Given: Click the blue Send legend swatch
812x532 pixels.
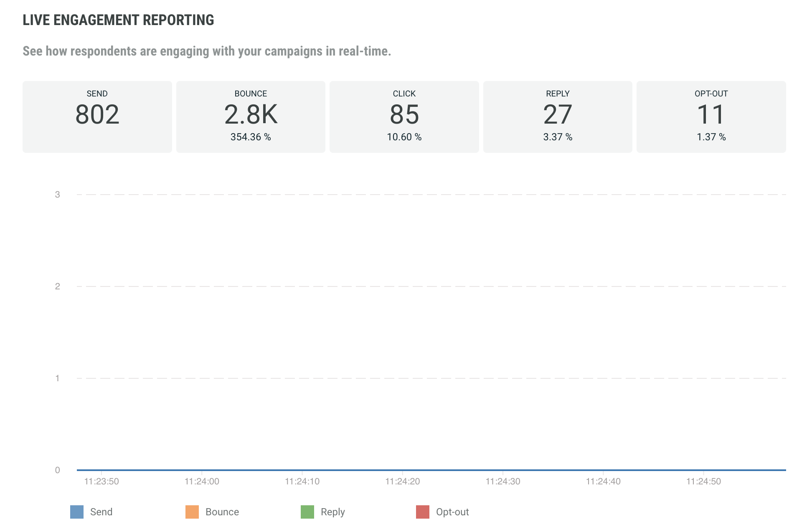Looking at the screenshot, I should point(77,512).
